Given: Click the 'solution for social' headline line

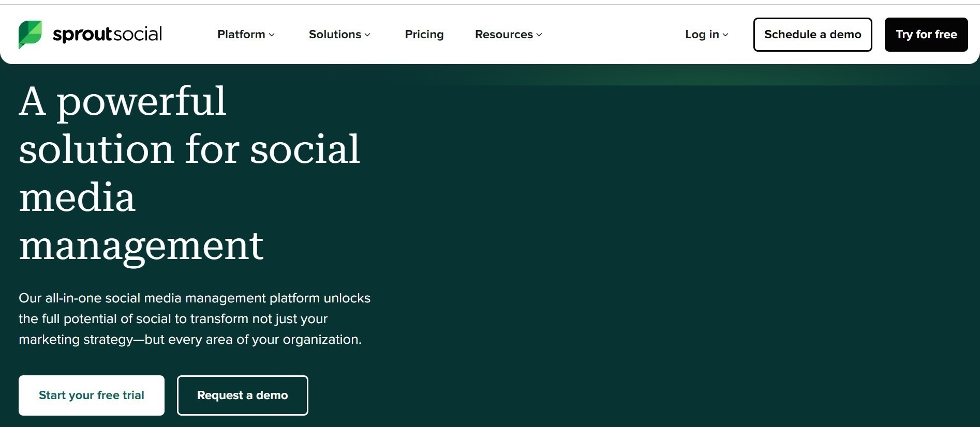Looking at the screenshot, I should [x=189, y=149].
